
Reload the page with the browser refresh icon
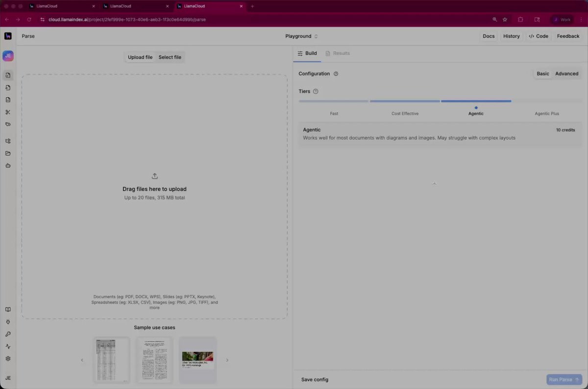click(x=29, y=20)
